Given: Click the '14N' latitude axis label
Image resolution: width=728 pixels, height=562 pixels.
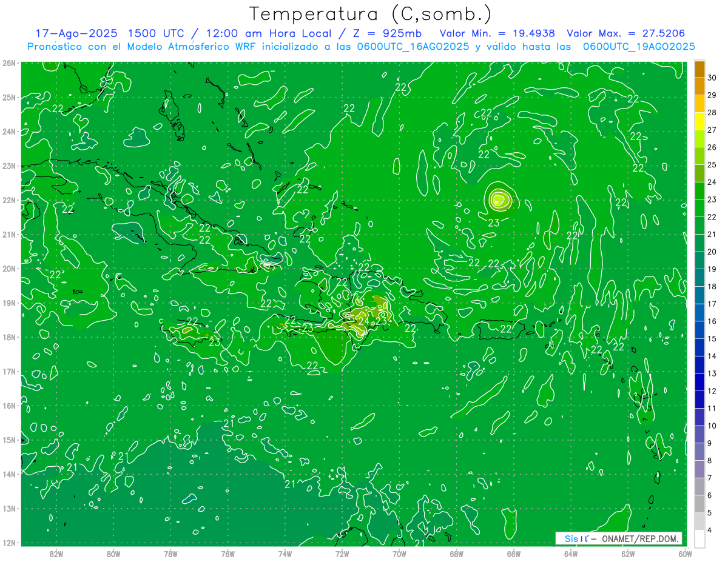Looking at the screenshot, I should tap(9, 474).
